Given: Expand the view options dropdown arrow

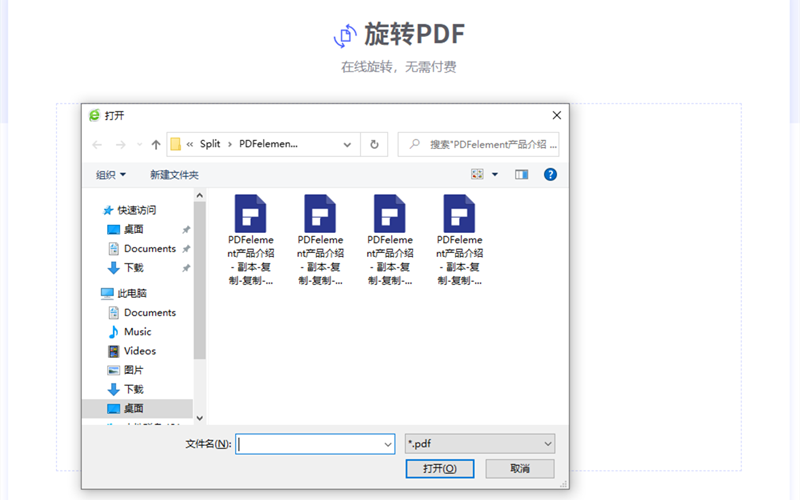Looking at the screenshot, I should click(495, 174).
